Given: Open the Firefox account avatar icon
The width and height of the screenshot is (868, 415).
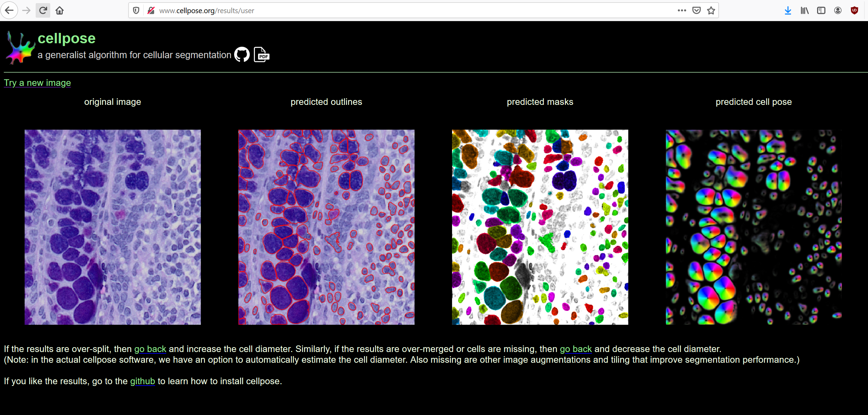Looking at the screenshot, I should click(838, 10).
